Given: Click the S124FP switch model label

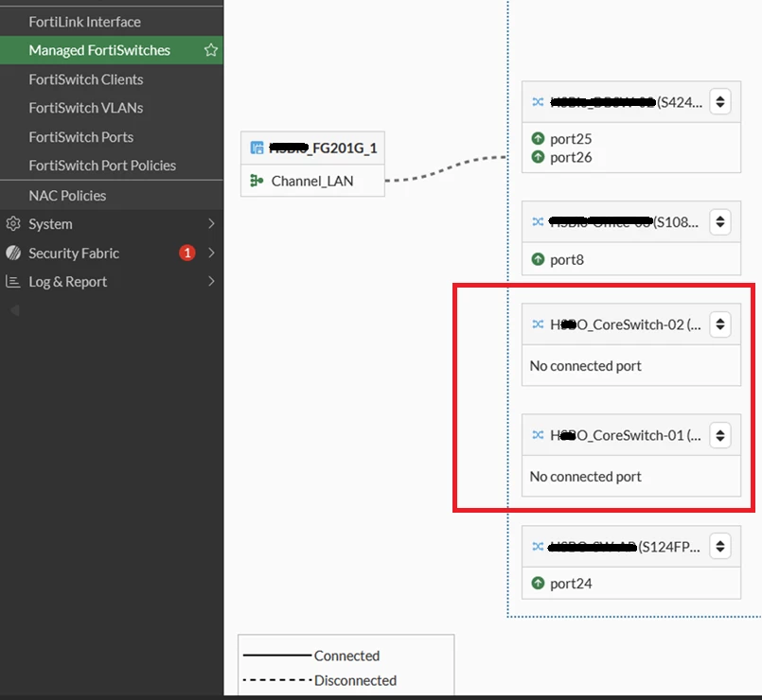Looking at the screenshot, I should [669, 547].
